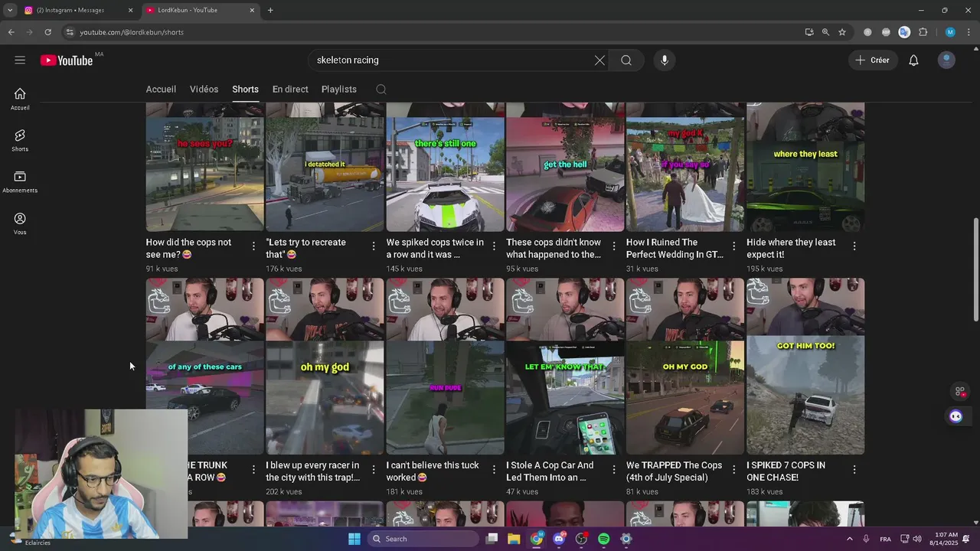Viewport: 980px width, 551px height.
Task: Click the page vertical scrollbar thumb
Action: point(975,269)
